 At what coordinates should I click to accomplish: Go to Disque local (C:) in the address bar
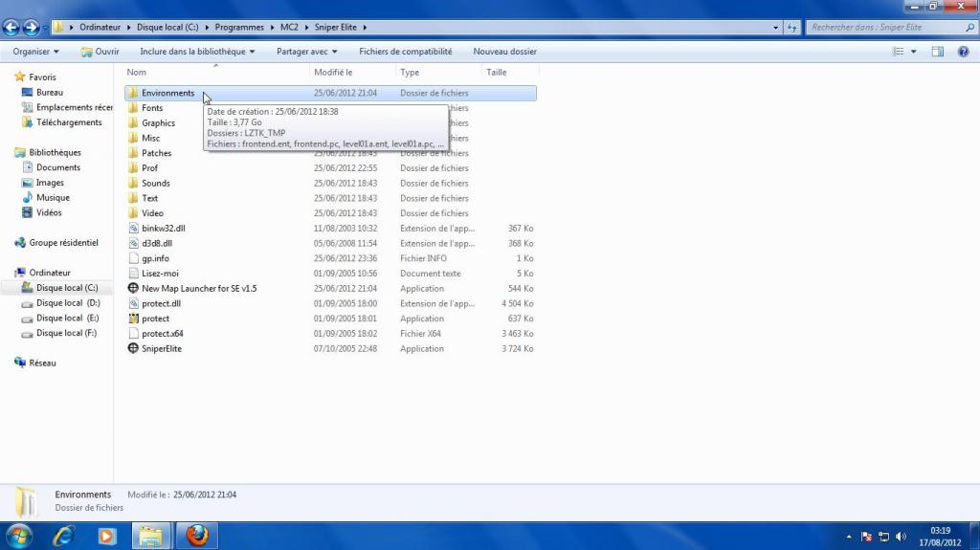click(167, 28)
